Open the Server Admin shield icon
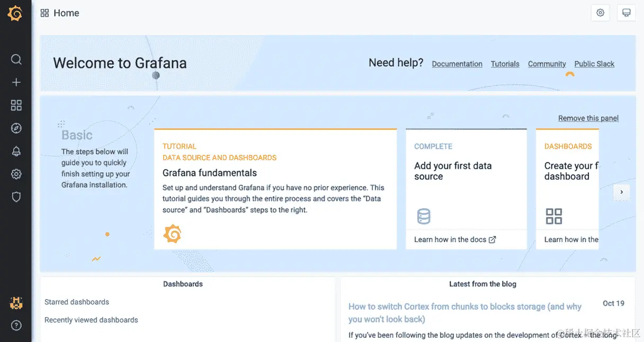Screen dimensions: 644x342 click(x=16, y=197)
